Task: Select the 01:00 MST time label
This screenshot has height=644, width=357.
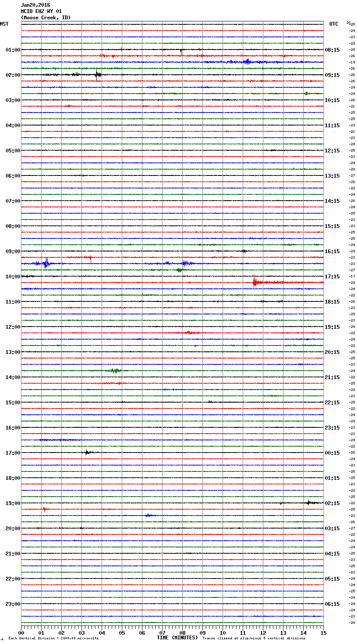Action: 13,50
